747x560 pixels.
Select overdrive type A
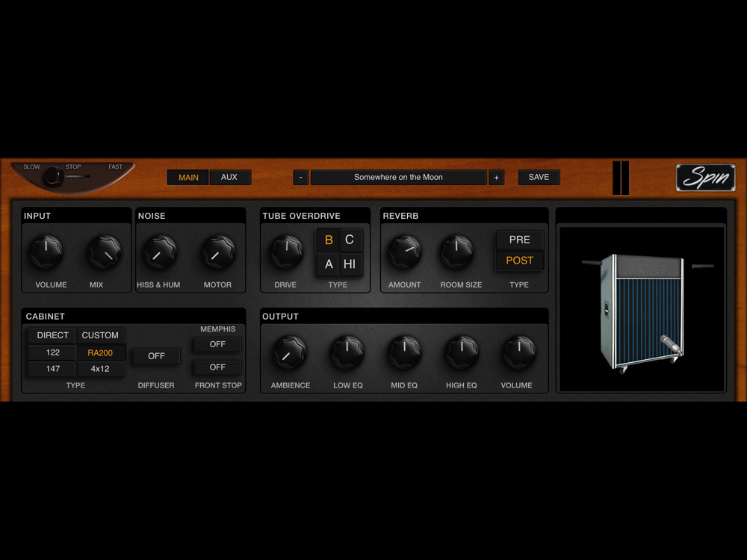click(328, 264)
